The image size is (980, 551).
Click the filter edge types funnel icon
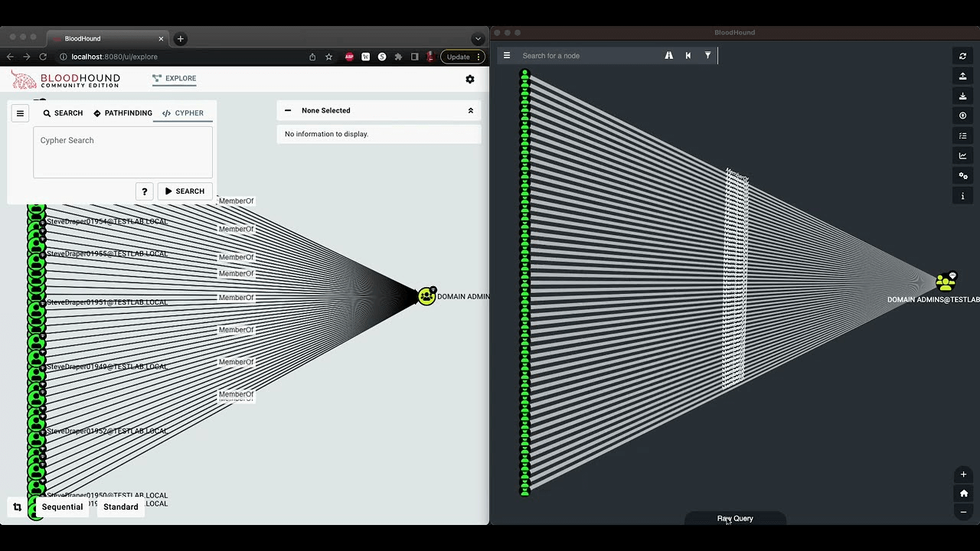click(x=707, y=55)
